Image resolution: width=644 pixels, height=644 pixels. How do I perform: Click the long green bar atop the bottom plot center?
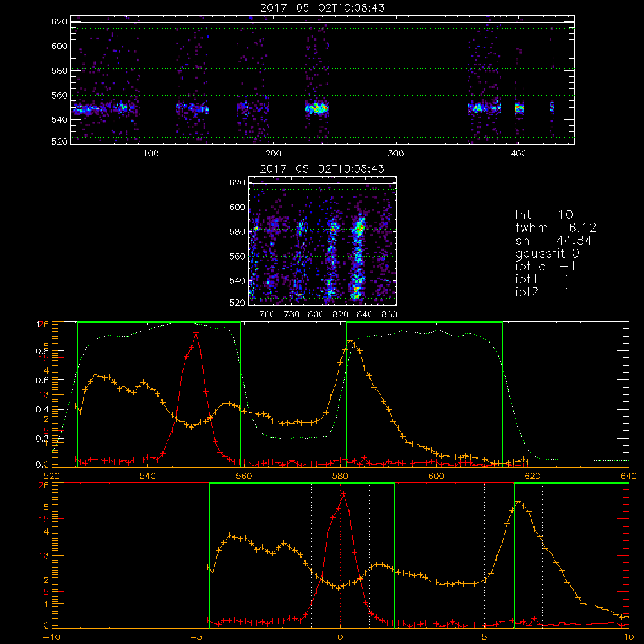302,484
